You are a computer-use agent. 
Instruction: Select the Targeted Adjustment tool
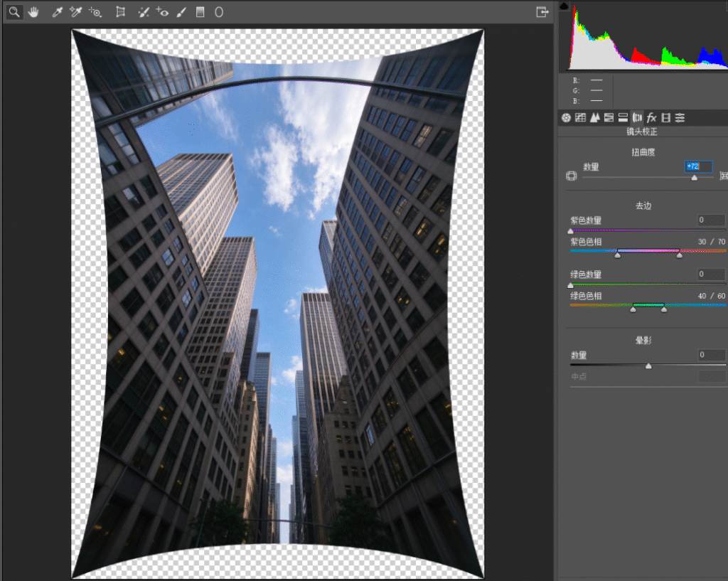point(95,12)
